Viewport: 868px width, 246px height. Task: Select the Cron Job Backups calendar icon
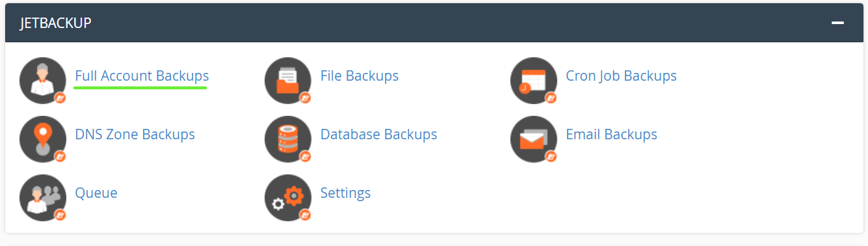point(534,80)
